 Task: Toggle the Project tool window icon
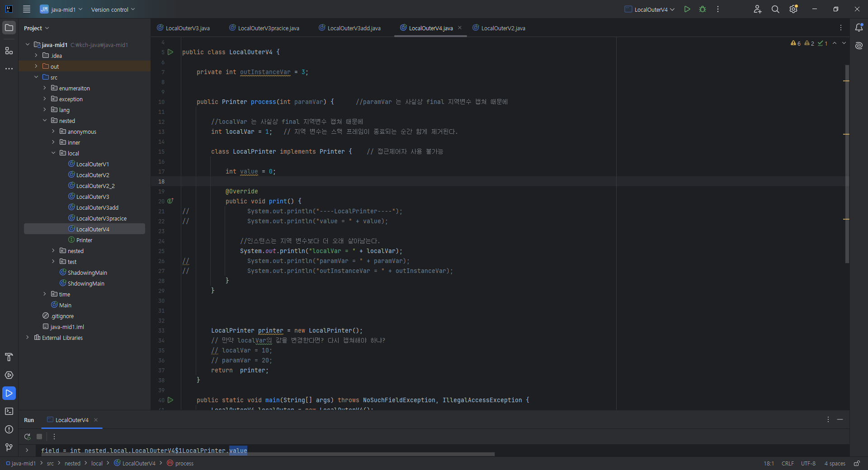(9, 28)
